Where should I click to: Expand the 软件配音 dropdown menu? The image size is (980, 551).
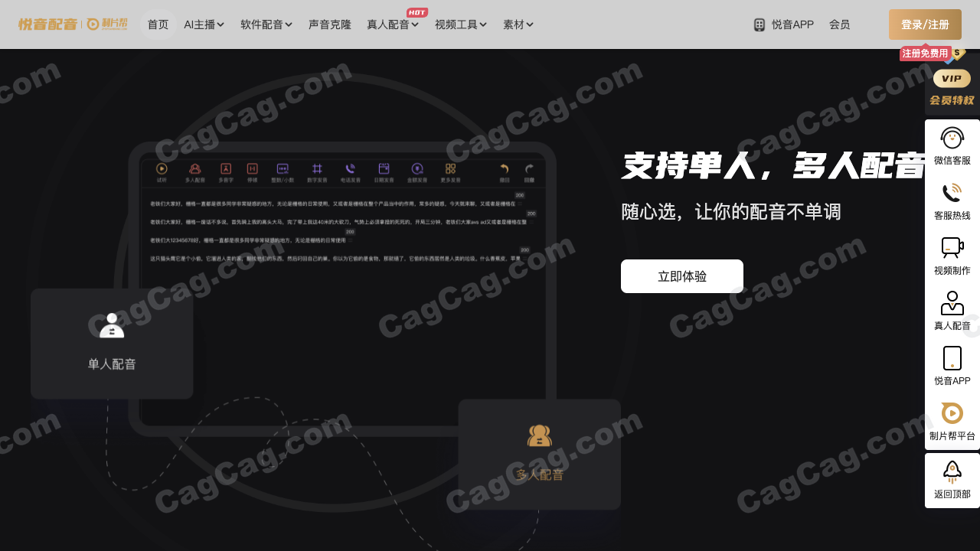266,24
